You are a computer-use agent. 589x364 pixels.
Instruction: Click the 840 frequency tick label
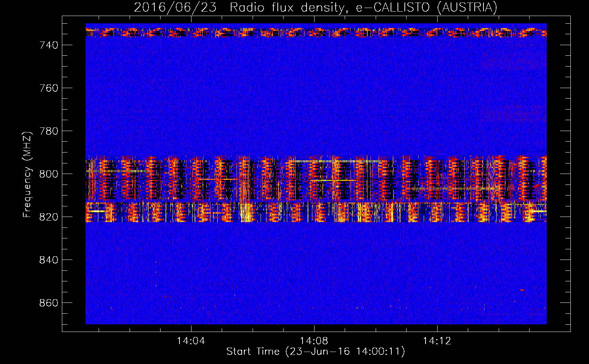pyautogui.click(x=49, y=260)
